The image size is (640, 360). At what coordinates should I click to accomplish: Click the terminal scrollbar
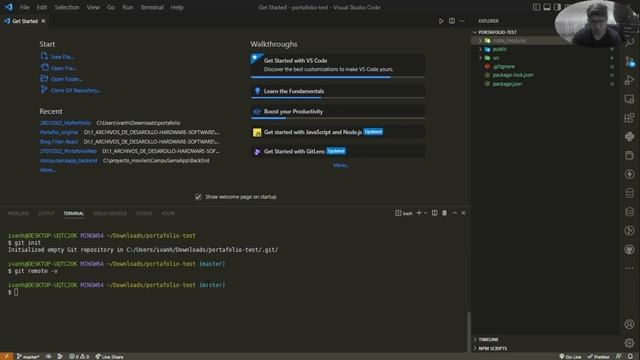469,331
